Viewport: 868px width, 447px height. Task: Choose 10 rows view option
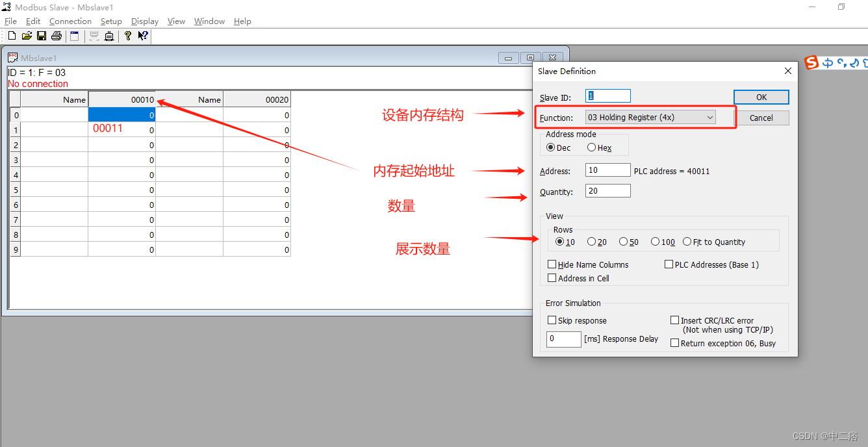(565, 242)
